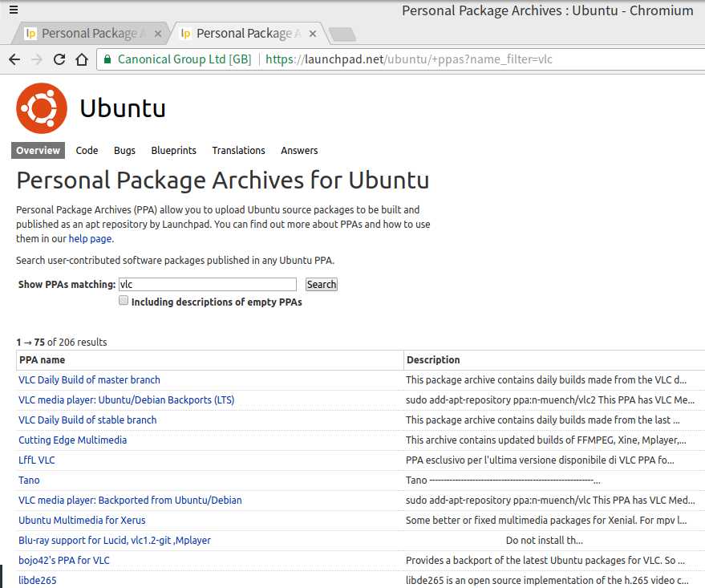
Task: Open VLC media player: Backported from Ubuntu/Debian
Action: tap(130, 500)
